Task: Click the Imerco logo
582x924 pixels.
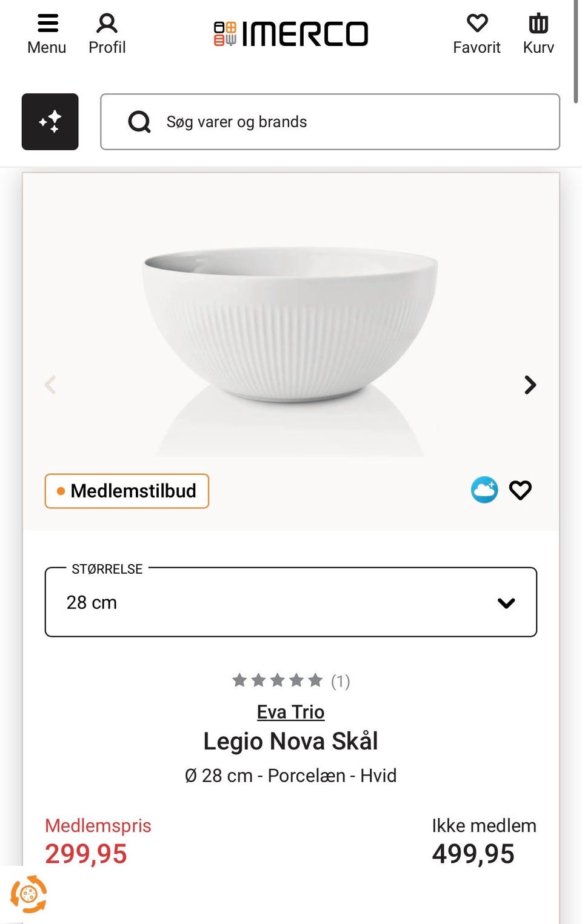Action: [x=291, y=33]
